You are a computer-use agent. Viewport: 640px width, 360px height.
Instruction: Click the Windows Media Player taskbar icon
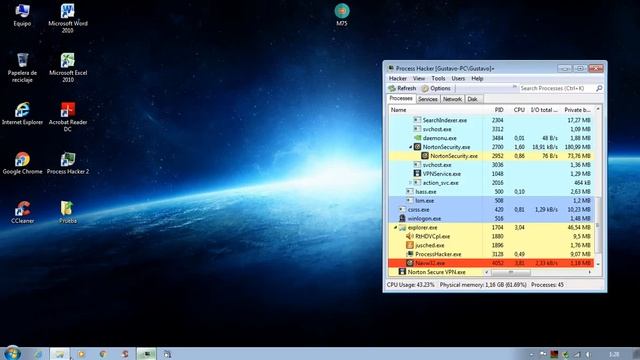(x=81, y=354)
